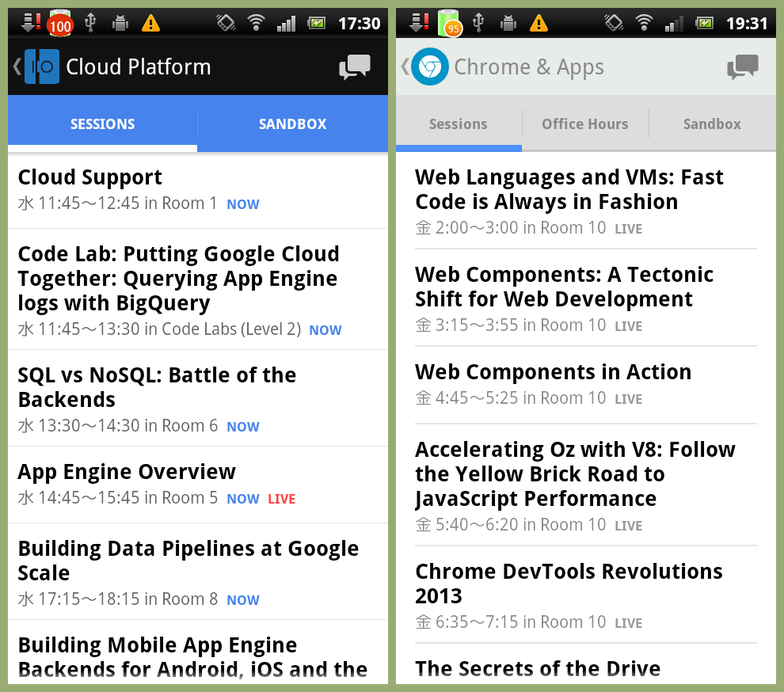The image size is (784, 692).
Task: Tap the signal strength bars in 19:31 status bar
Action: (675, 24)
